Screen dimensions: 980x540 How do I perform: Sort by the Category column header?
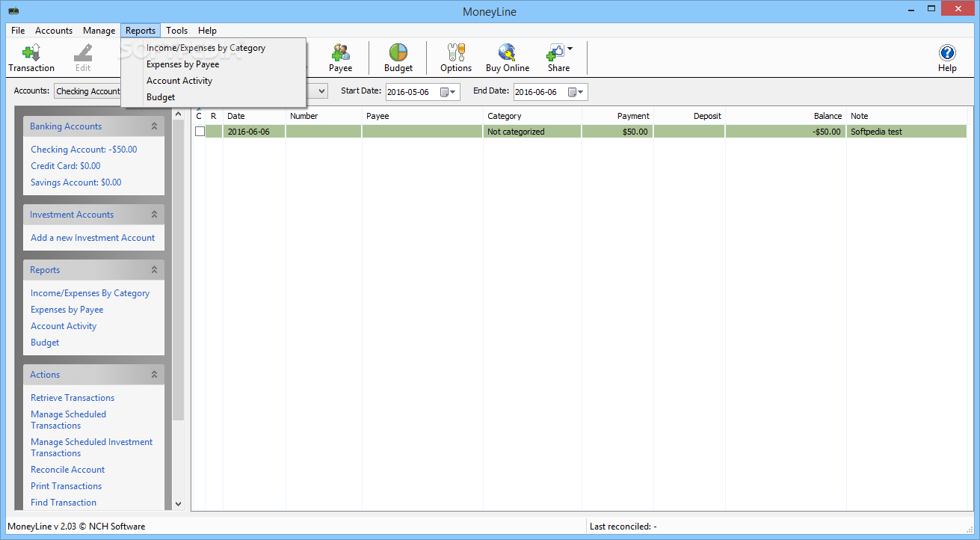coord(532,116)
